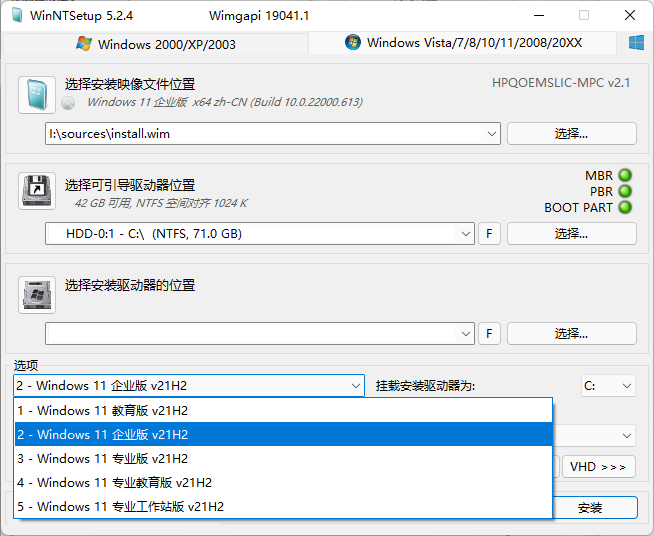This screenshot has width=654, height=536.
Task: Click the HPQOEMSLIC-MPC v2.1 text
Action: click(561, 83)
